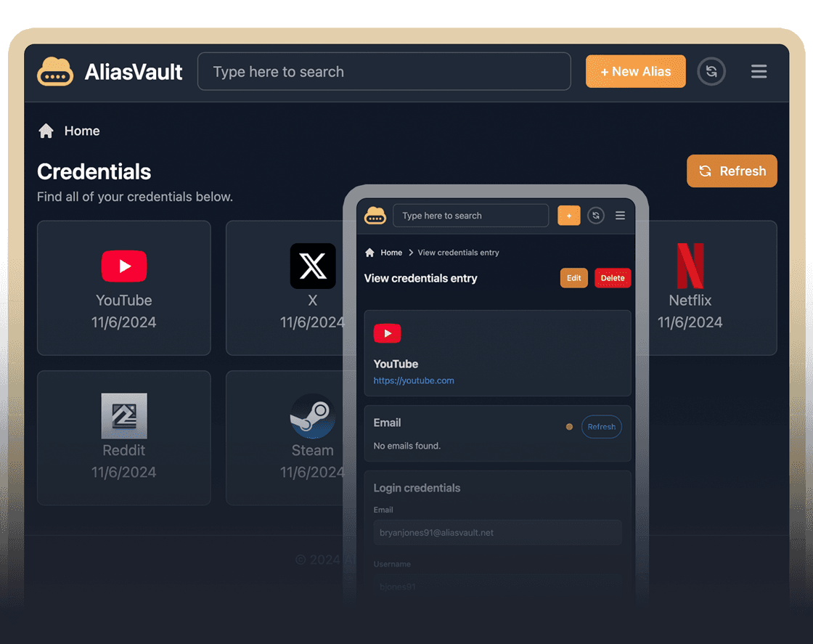Delete the YouTube credentials entry

(x=613, y=278)
